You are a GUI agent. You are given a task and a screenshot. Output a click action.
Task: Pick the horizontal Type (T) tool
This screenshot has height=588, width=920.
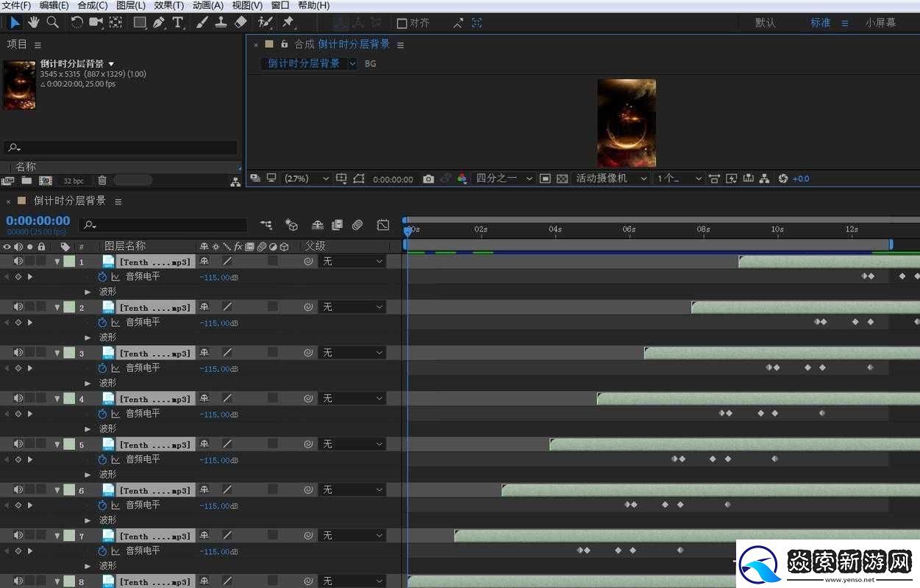[178, 23]
